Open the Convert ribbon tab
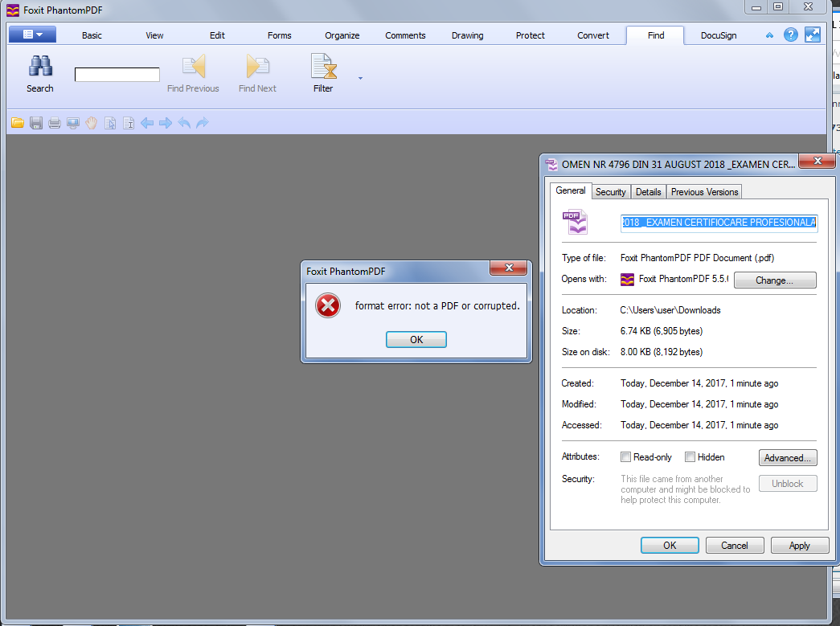Screen dimensions: 840x626 click(x=592, y=35)
